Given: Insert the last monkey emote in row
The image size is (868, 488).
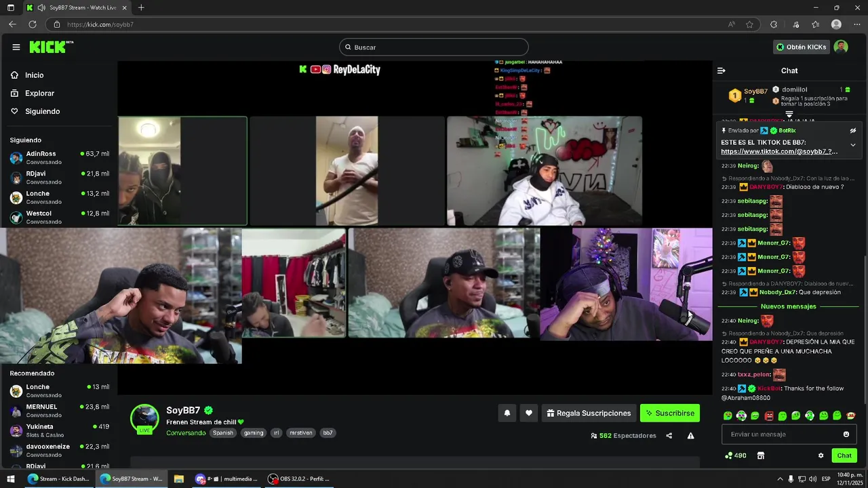Looking at the screenshot, I should coord(851,415).
